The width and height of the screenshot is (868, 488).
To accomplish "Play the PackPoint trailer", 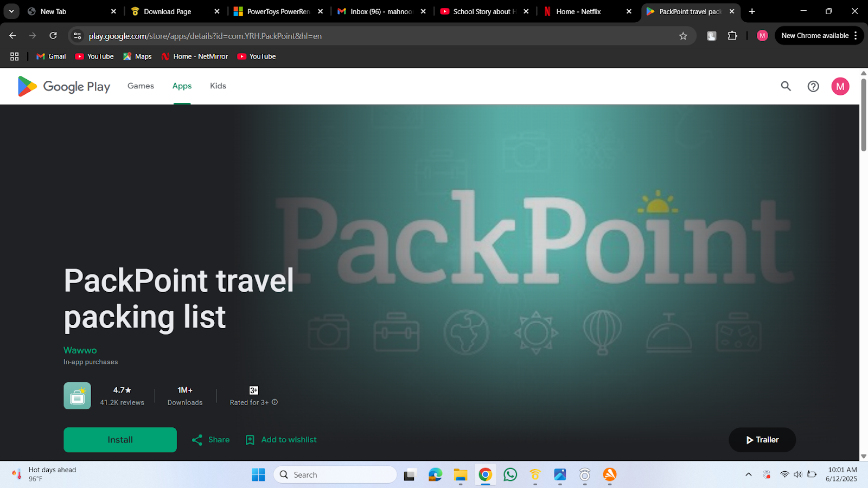I will 762,440.
